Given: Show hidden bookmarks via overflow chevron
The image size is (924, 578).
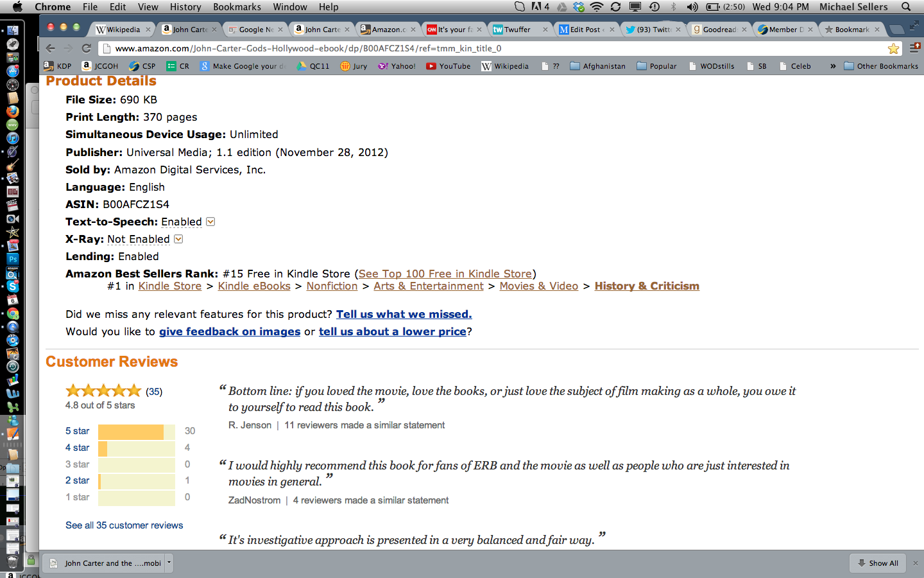Looking at the screenshot, I should pyautogui.click(x=833, y=66).
